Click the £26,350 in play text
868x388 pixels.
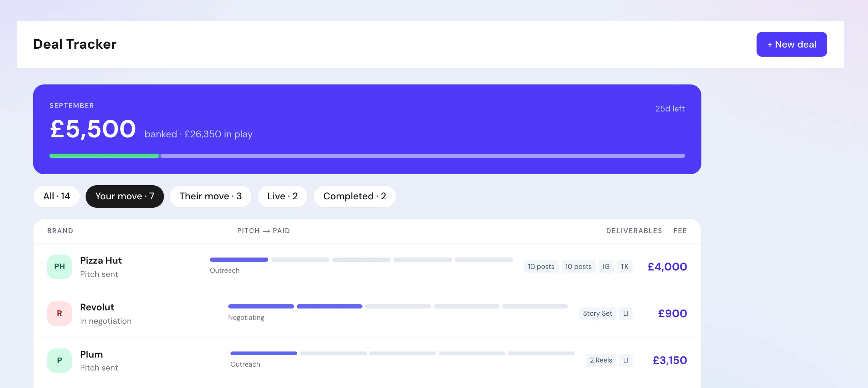[218, 134]
